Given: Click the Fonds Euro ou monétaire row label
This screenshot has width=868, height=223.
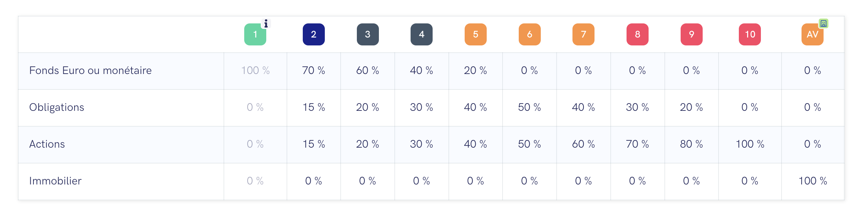Looking at the screenshot, I should (x=90, y=71).
